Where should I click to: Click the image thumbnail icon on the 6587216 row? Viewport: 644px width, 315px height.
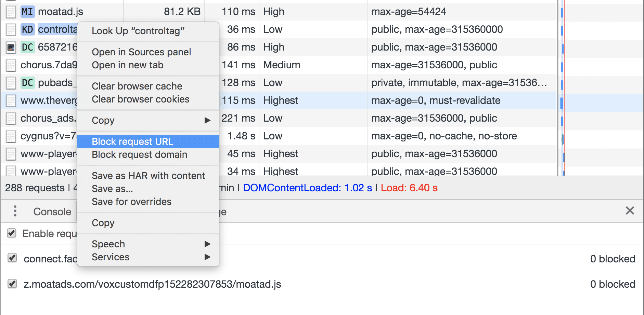click(x=11, y=47)
